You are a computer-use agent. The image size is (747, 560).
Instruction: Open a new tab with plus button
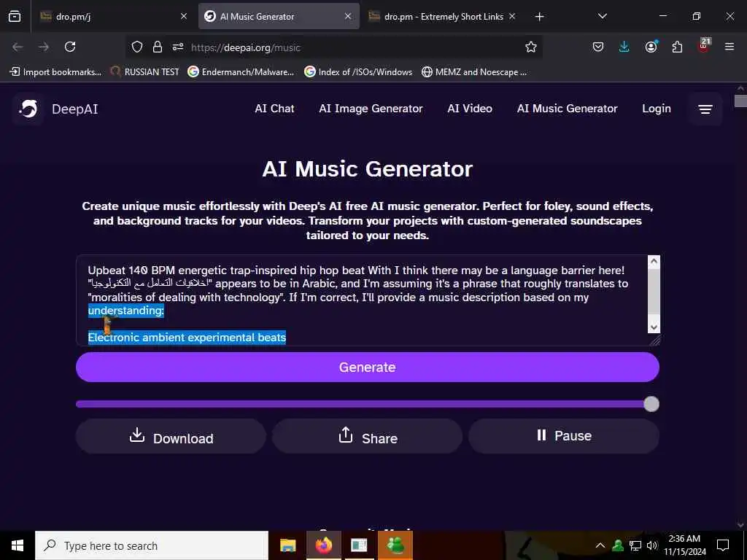[x=539, y=17]
